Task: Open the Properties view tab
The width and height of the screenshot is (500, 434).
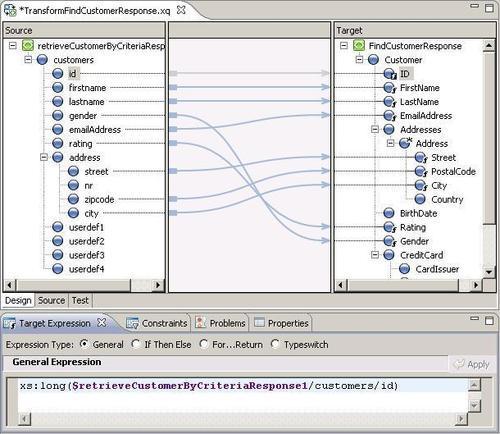Action: (282, 323)
